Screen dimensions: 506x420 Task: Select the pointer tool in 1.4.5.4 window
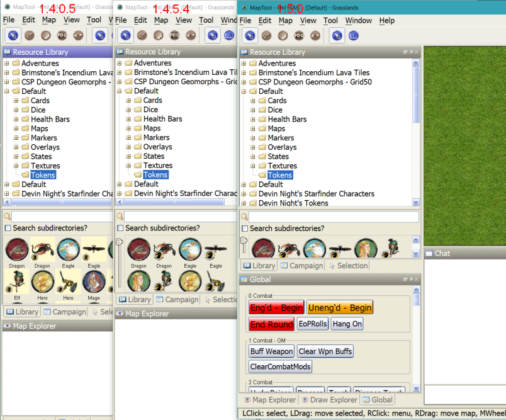125,35
